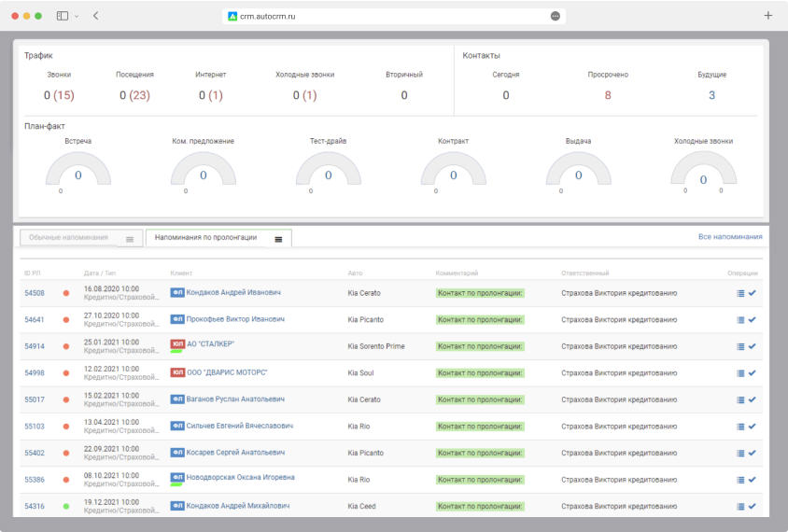Open new browser tab with plus
This screenshot has height=532, width=788.
[768, 16]
